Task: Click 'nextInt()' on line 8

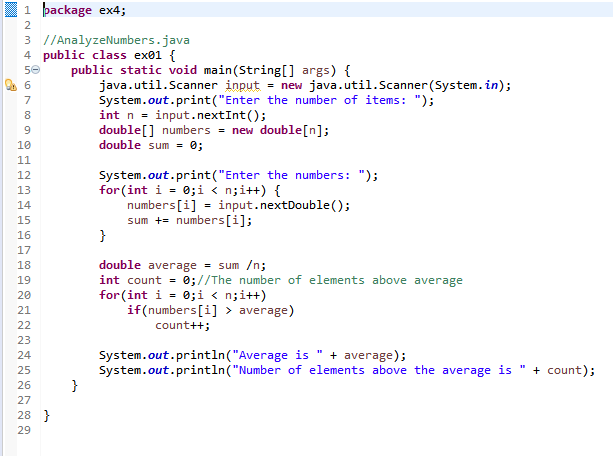Action: coord(229,115)
